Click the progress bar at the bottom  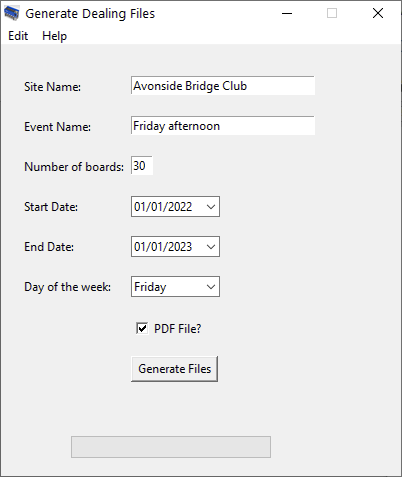pos(171,447)
